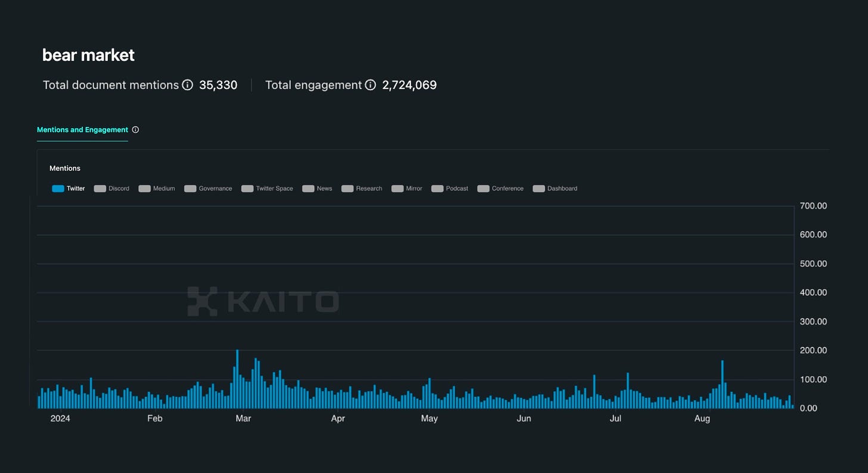Click the 500.00 y-axis label
Screen dimensions: 868x473
(x=814, y=264)
